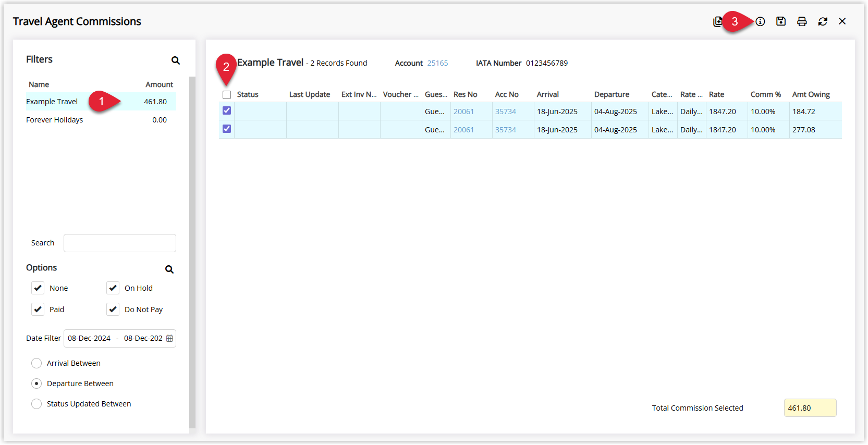
Task: Select the Departure Between radio button
Action: pyautogui.click(x=36, y=384)
